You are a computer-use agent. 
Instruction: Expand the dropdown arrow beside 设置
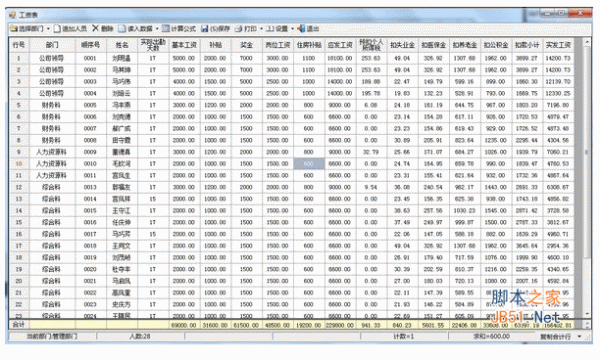(292, 29)
